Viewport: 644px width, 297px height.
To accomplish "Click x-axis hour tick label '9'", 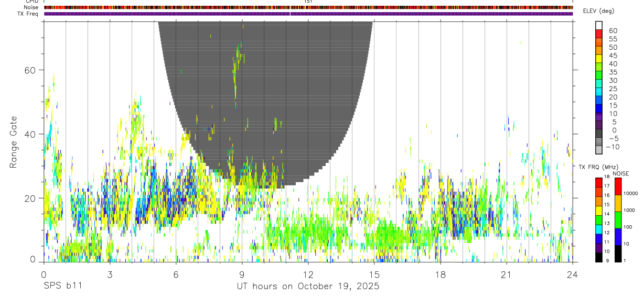I will (242, 275).
